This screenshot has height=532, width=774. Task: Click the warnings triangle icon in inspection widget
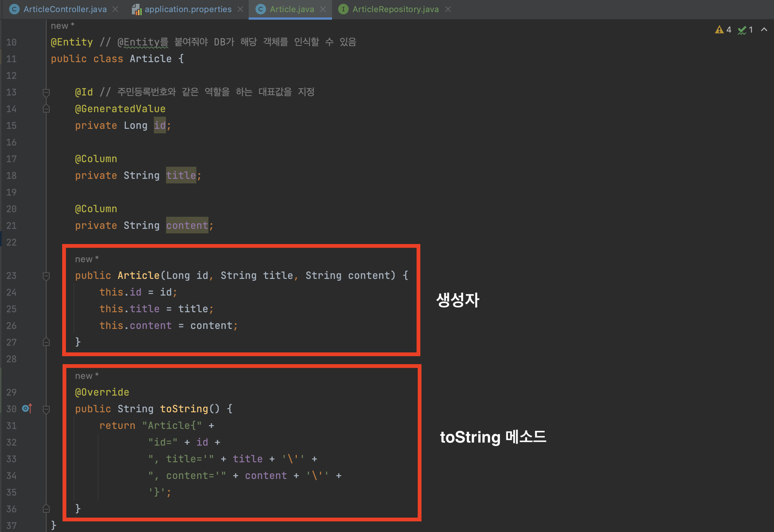coord(719,30)
